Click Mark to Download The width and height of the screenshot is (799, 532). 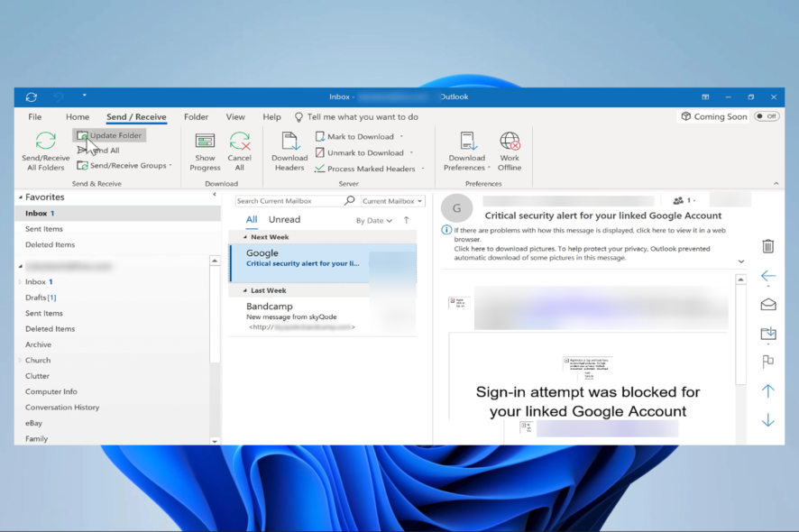[355, 136]
